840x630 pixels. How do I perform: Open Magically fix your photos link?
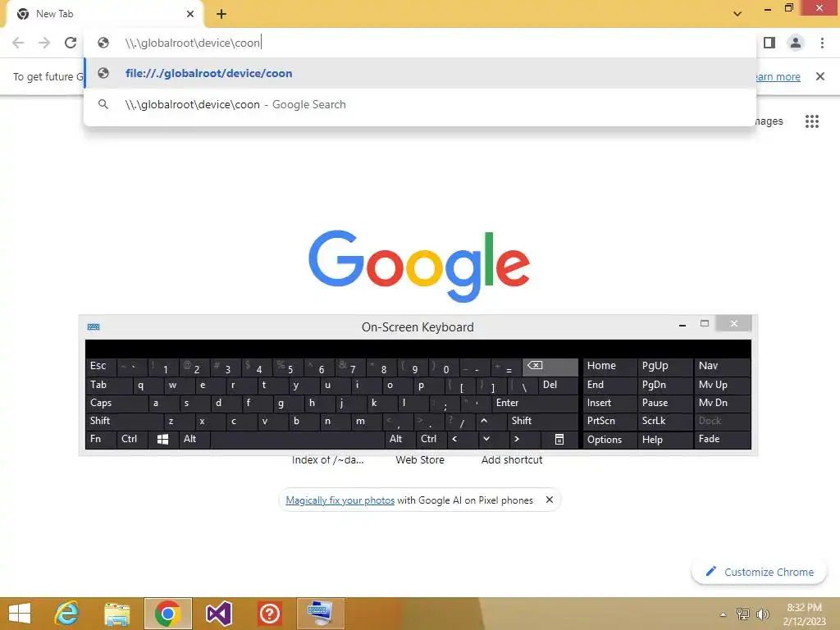tap(340, 500)
